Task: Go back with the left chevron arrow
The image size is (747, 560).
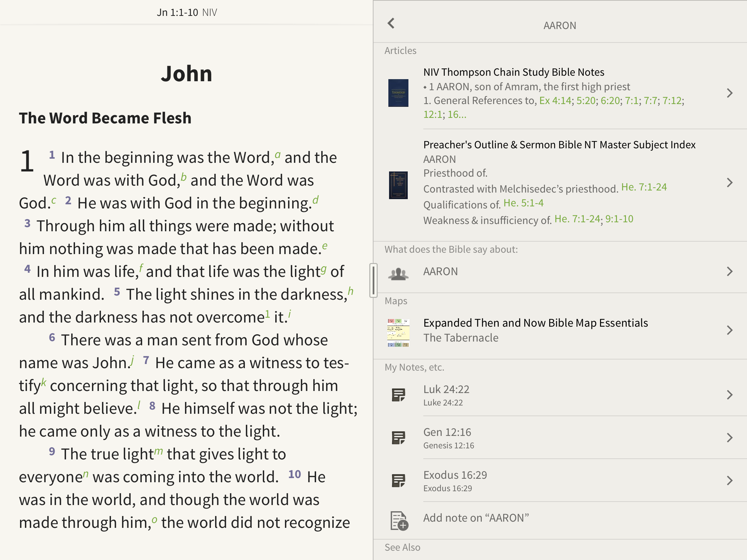Action: (x=391, y=24)
